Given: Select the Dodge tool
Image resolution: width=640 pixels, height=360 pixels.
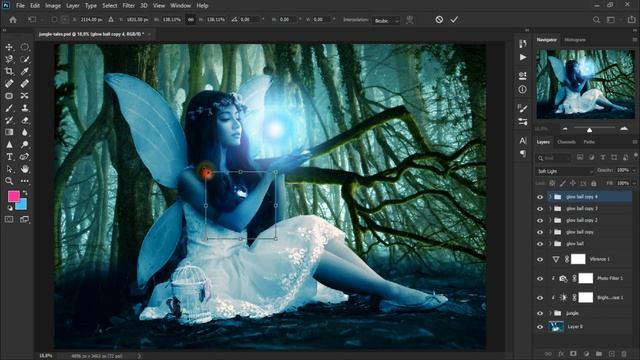Looking at the screenshot, I should pos(24,144).
